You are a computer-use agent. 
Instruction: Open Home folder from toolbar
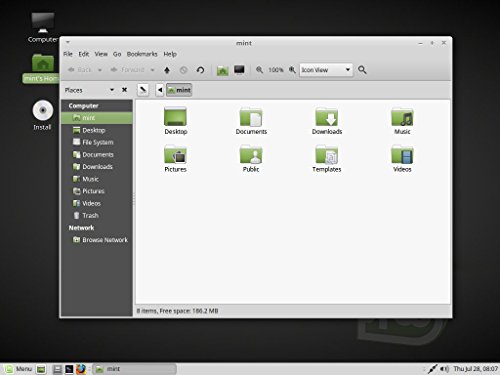[222, 70]
